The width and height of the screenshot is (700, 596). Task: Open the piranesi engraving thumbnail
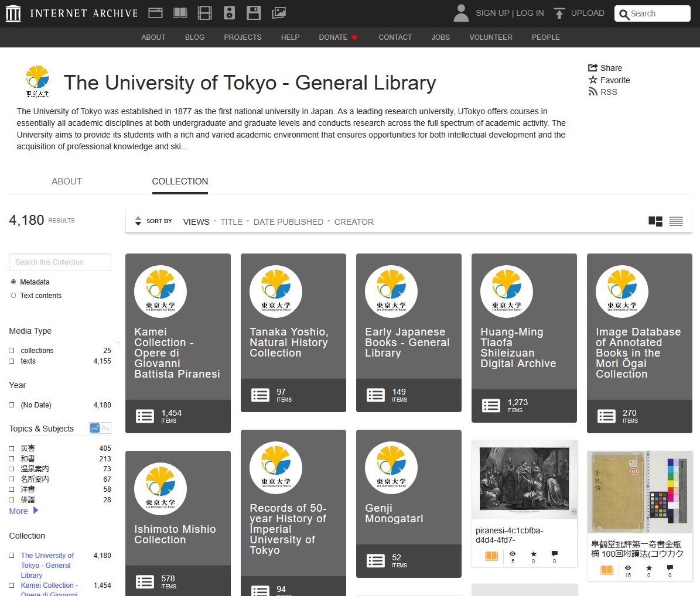(524, 480)
